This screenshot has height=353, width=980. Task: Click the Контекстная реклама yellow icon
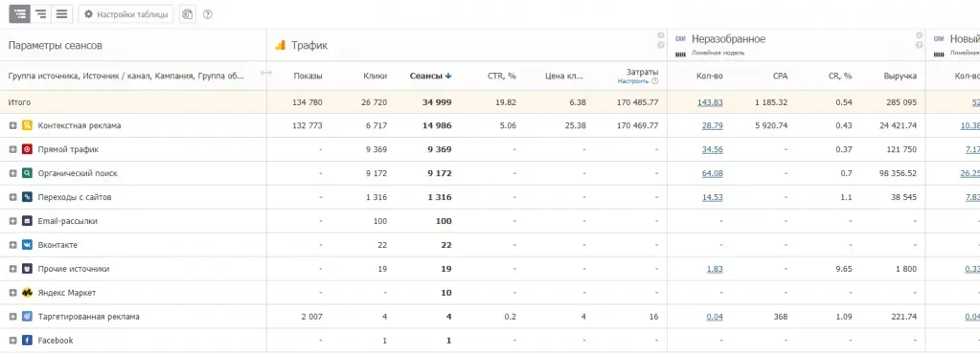pyautogui.click(x=28, y=125)
